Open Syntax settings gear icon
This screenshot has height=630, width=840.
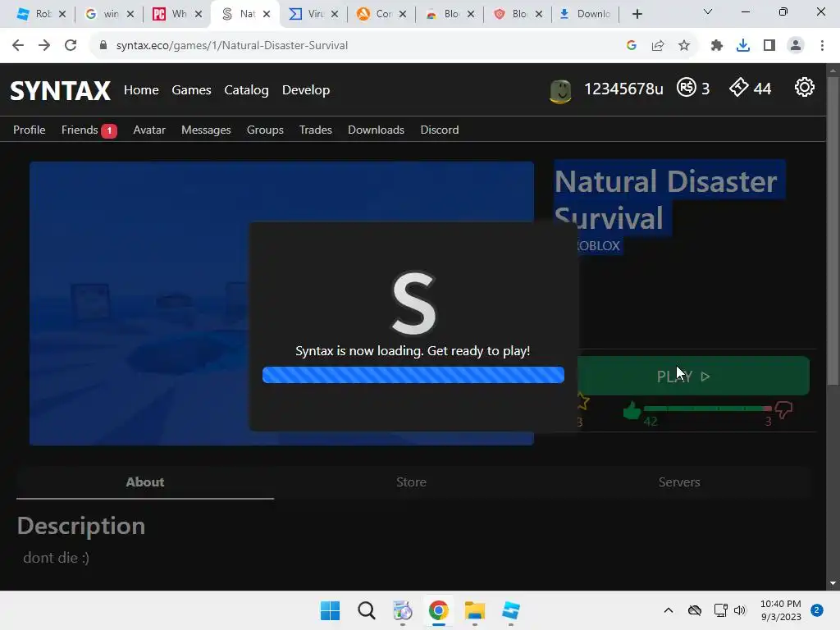point(804,87)
